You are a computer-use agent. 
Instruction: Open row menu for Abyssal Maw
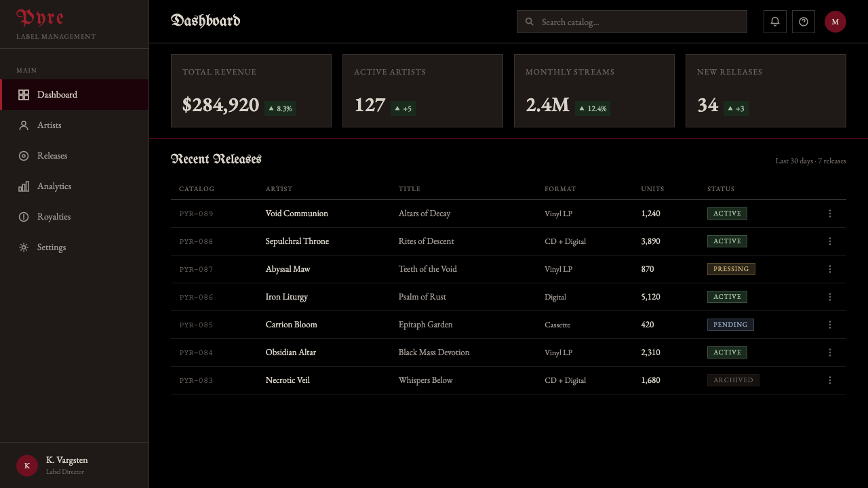830,269
